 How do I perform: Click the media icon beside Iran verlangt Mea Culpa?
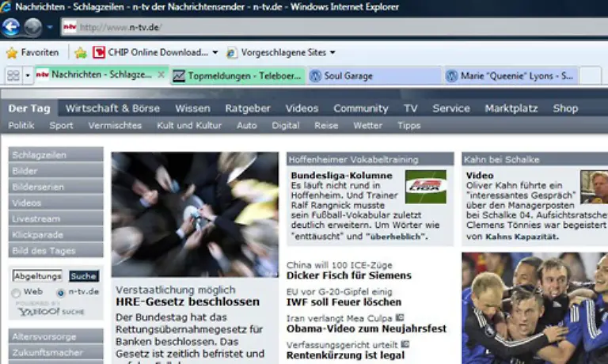click(x=399, y=318)
